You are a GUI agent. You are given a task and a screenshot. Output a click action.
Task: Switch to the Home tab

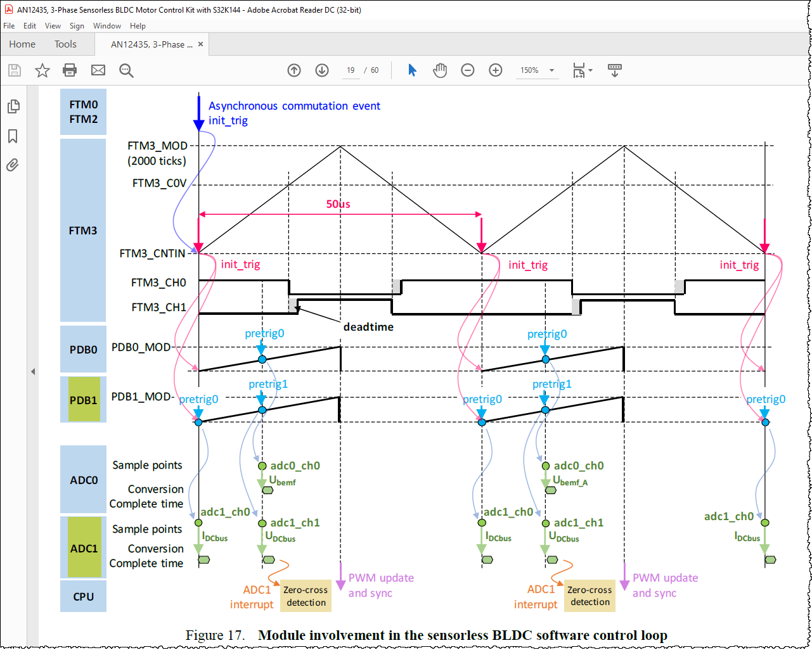pos(22,44)
